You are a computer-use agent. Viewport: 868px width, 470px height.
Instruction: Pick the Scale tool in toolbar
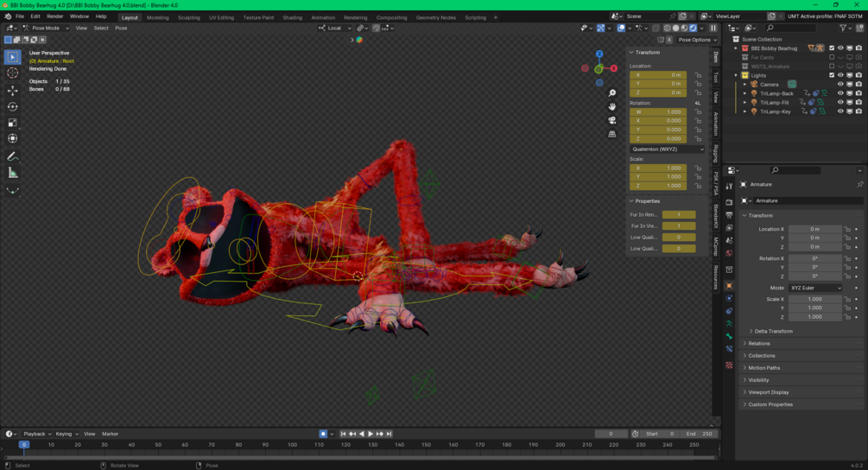click(x=13, y=123)
